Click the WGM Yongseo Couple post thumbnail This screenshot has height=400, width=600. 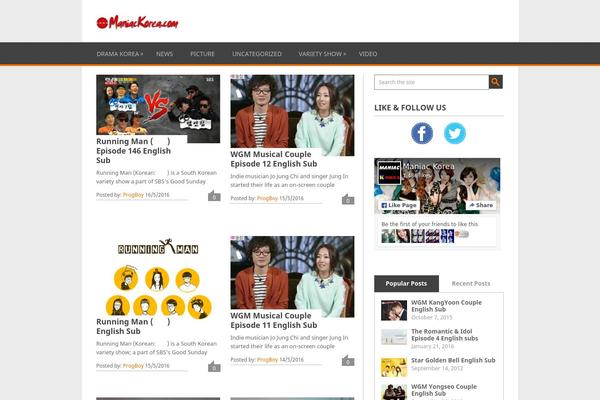tap(394, 392)
